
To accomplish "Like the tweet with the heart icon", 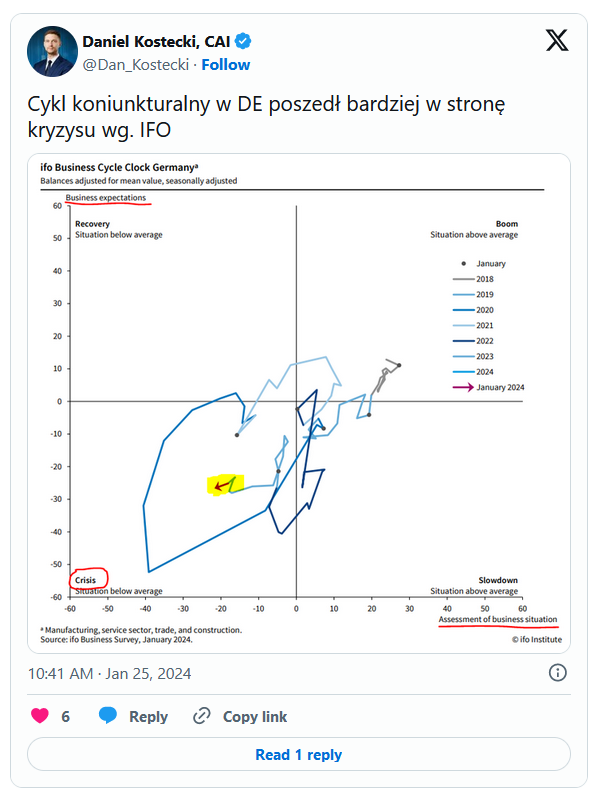I will point(40,716).
